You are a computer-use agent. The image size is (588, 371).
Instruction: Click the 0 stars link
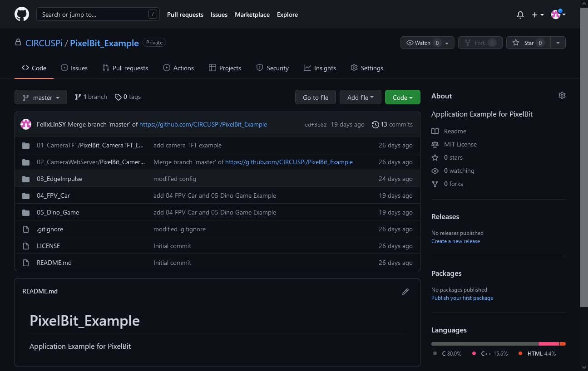(447, 157)
